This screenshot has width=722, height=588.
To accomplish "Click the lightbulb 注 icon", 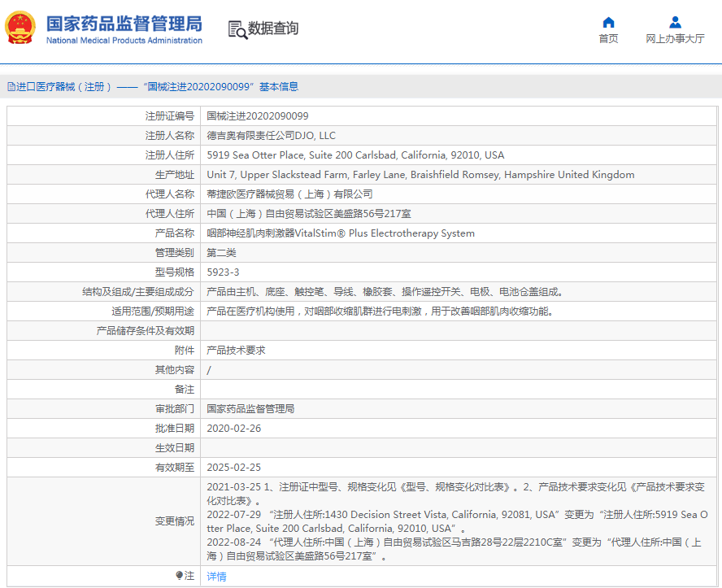I will 180,576.
